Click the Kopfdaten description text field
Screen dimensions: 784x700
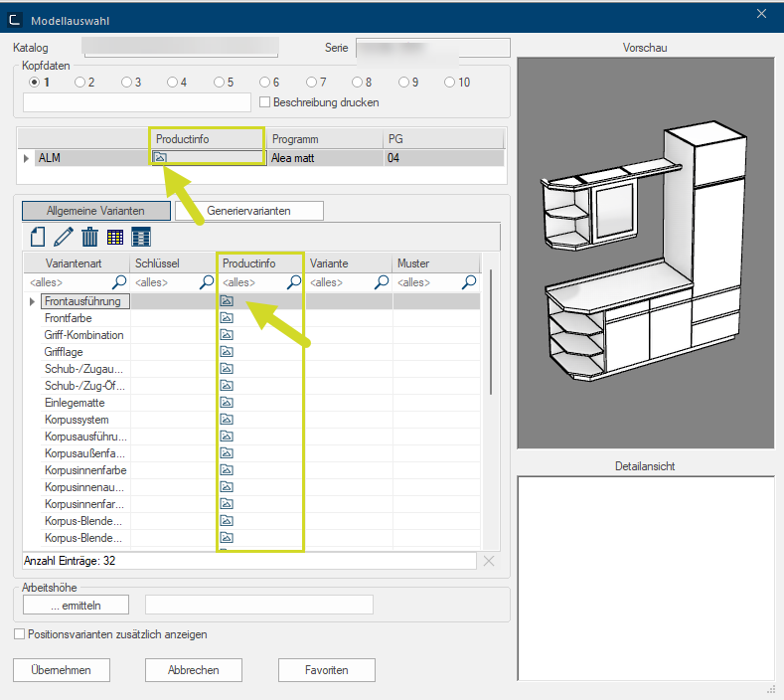[136, 102]
